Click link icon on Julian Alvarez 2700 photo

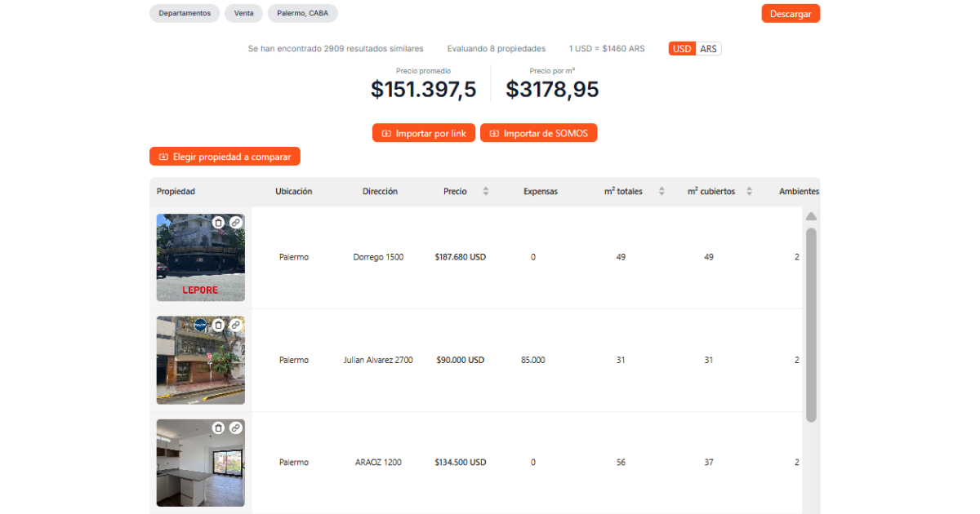click(235, 325)
